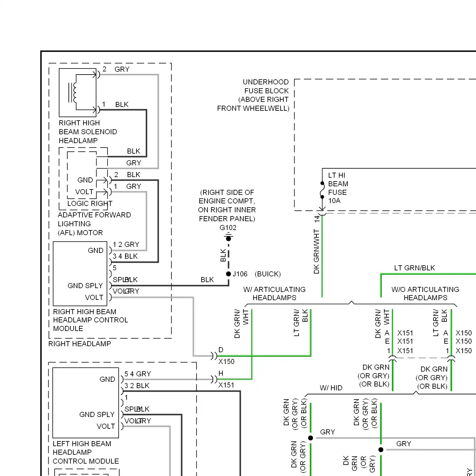Click the 'VOLT' label inside LOGIC RIGHT box

pyautogui.click(x=84, y=192)
